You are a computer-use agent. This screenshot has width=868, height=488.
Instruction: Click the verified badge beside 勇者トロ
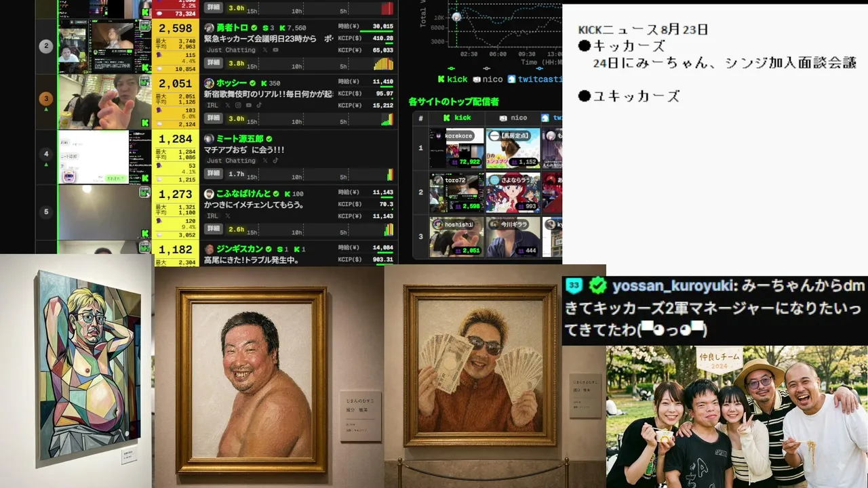tap(254, 28)
